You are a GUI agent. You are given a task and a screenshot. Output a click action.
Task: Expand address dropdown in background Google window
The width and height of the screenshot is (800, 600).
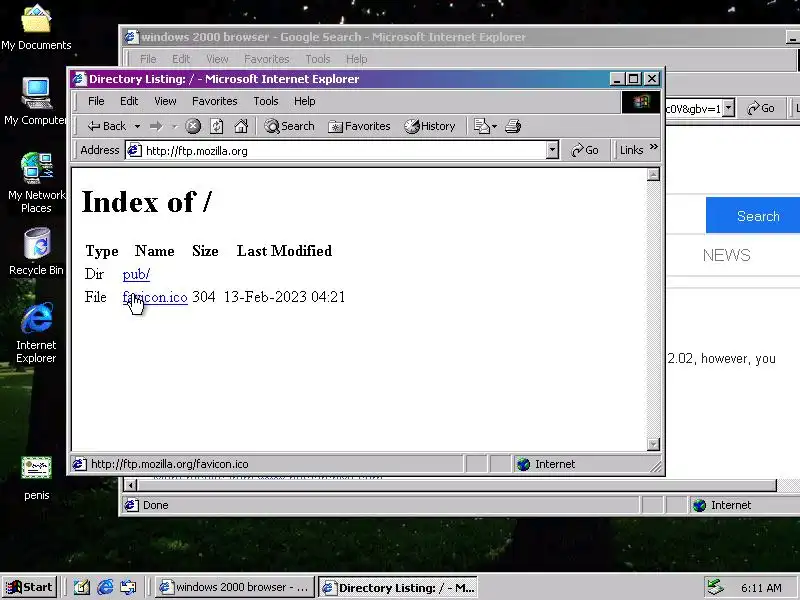tap(729, 108)
